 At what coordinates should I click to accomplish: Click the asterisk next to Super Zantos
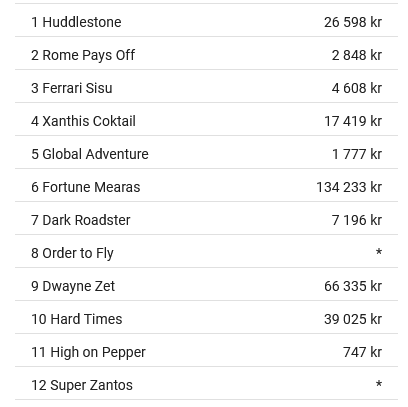click(x=379, y=384)
